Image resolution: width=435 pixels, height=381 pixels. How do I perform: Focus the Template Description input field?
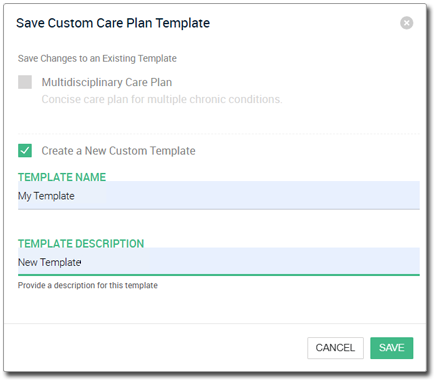pos(219,262)
